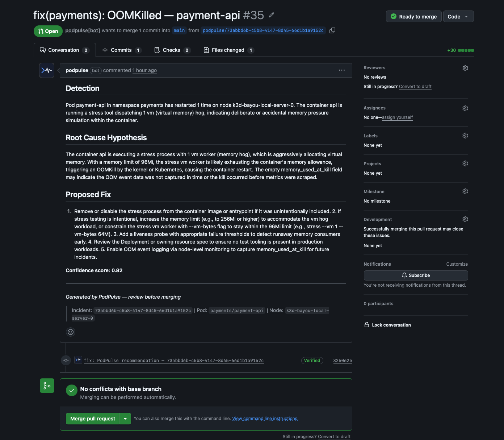Click the Verified badge on the commit
The image size is (504, 440).
click(x=312, y=360)
